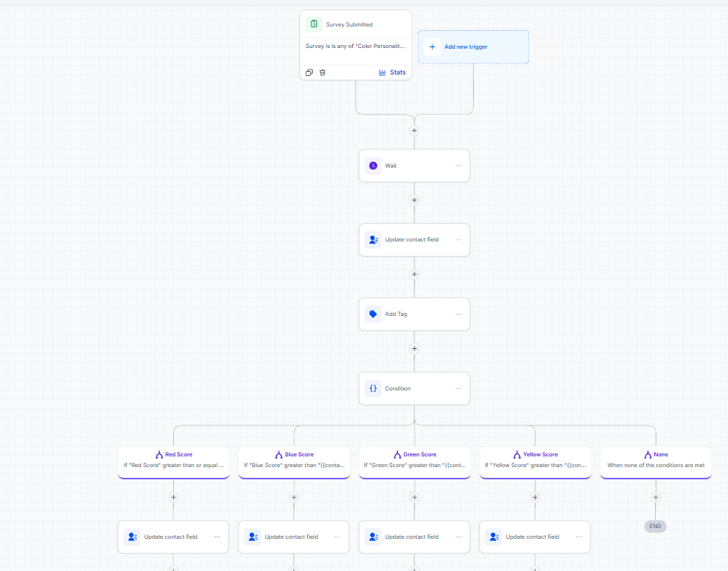
Task: Select the None branch
Action: 656,462
